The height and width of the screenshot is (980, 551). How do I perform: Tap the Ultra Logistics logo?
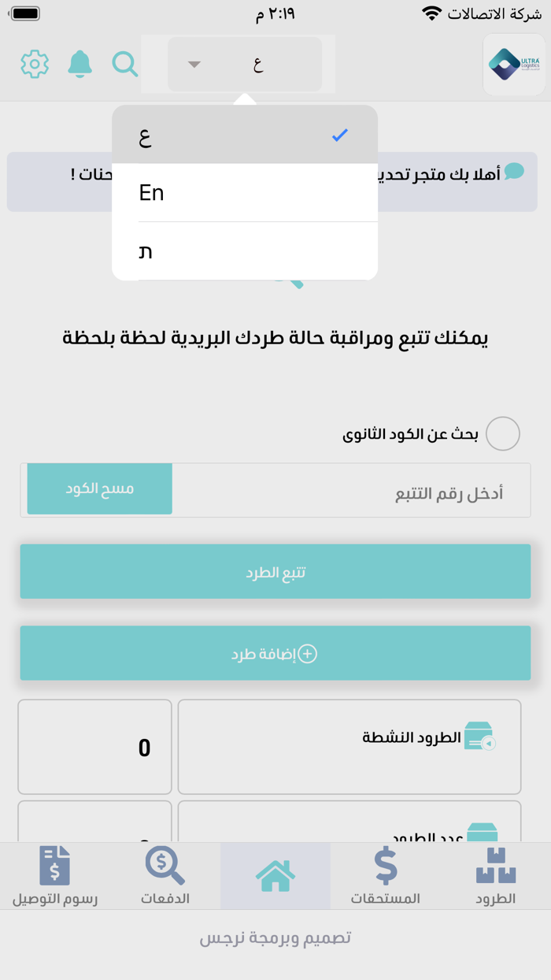514,65
